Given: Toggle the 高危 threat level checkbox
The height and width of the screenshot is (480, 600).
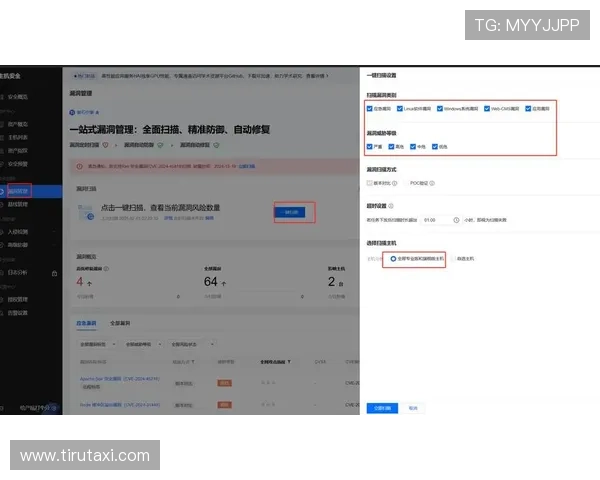Looking at the screenshot, I should pyautogui.click(x=391, y=147).
